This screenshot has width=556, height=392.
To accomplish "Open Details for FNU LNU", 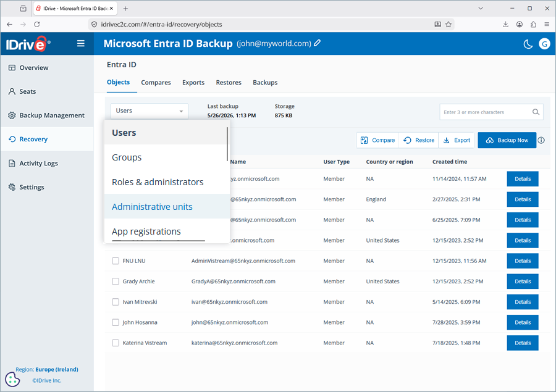I will pyautogui.click(x=523, y=261).
